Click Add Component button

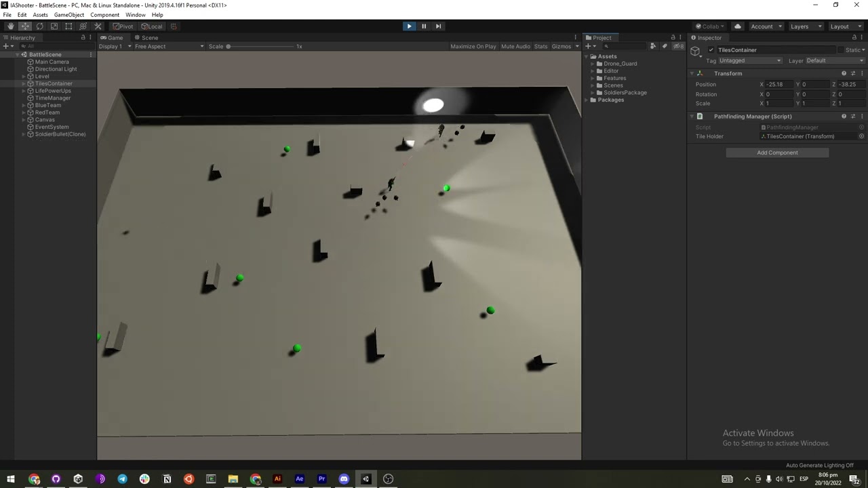777,153
